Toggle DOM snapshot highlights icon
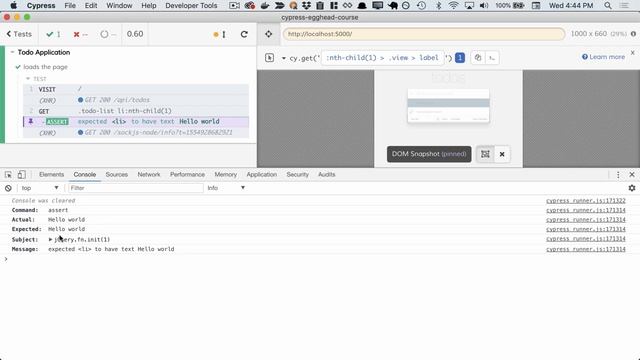The height and width of the screenshot is (360, 640). (485, 154)
